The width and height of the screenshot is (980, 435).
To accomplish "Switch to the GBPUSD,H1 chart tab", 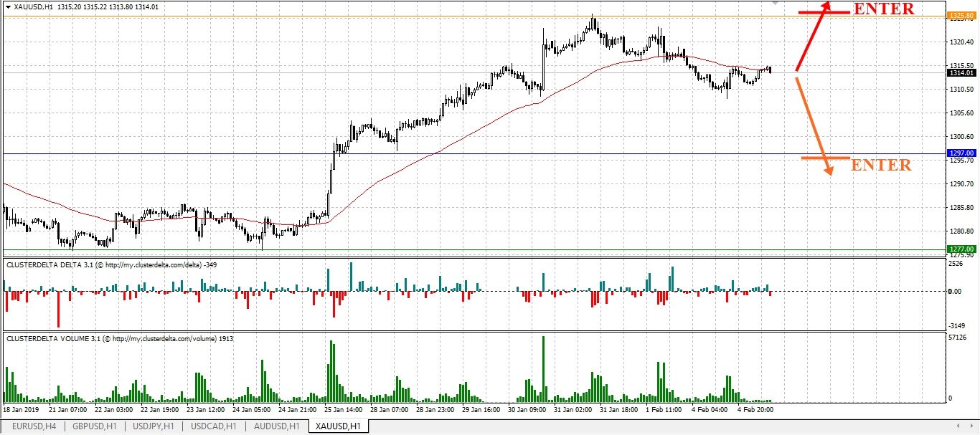I will pyautogui.click(x=95, y=426).
